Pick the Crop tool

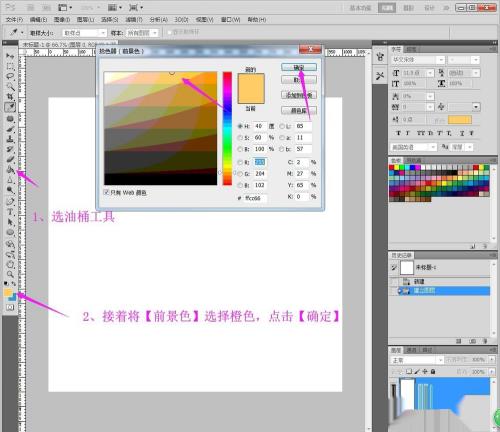click(10, 97)
